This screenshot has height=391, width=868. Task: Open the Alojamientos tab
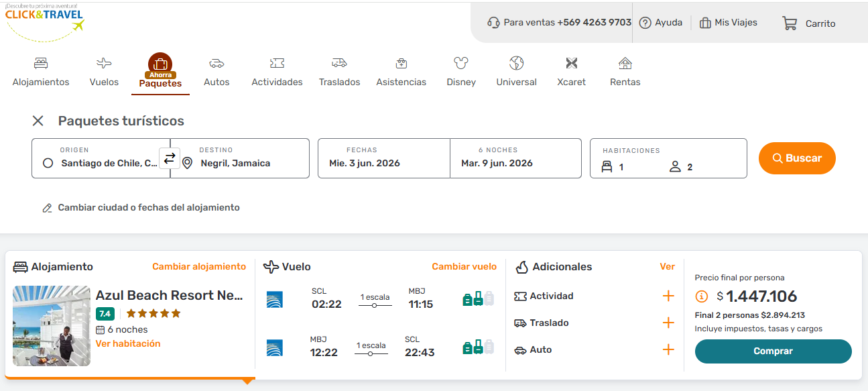tap(41, 71)
